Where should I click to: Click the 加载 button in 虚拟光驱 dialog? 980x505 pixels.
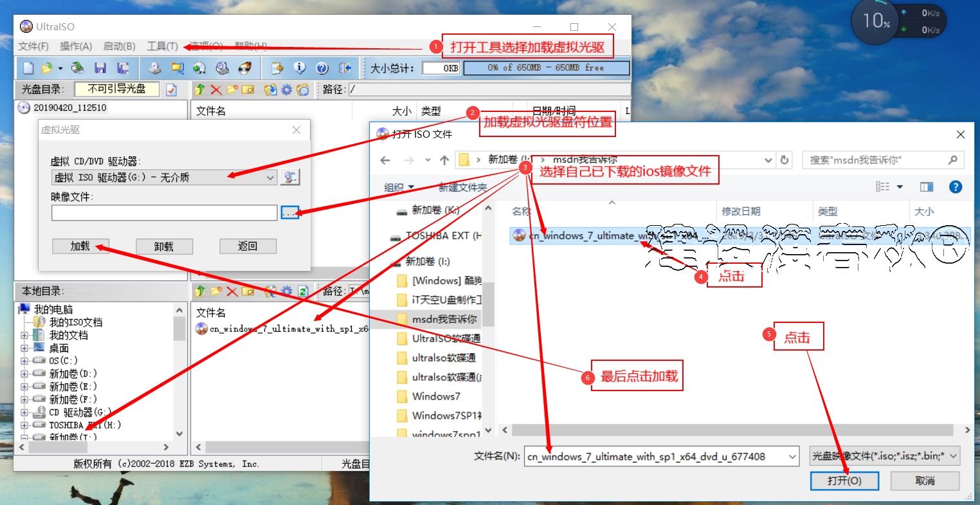(80, 246)
